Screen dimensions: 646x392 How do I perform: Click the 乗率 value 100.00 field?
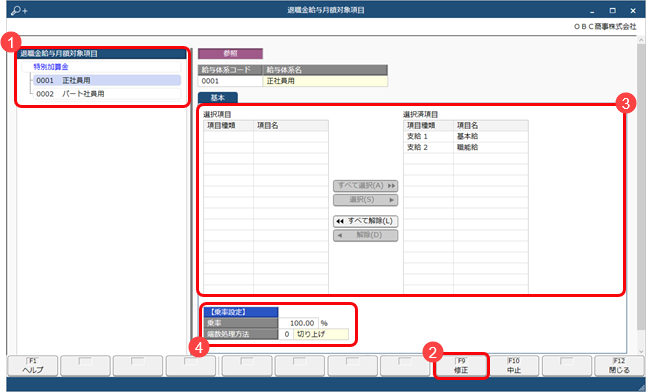click(298, 323)
